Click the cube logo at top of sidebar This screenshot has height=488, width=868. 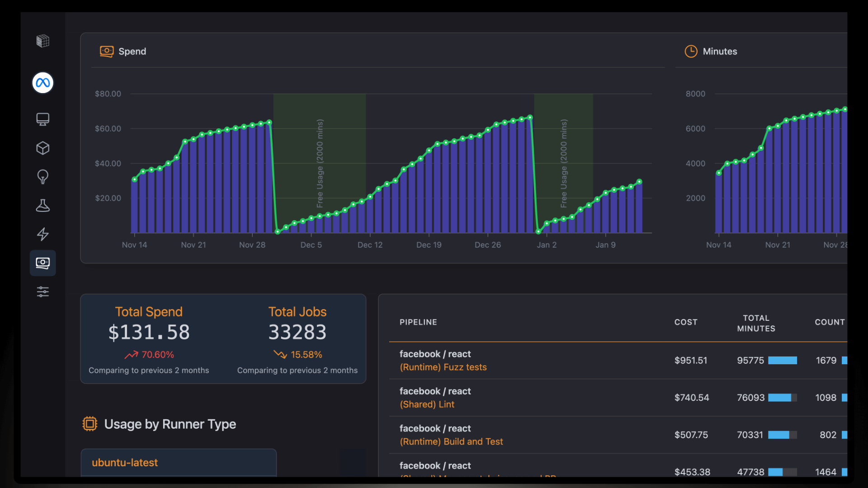point(42,41)
